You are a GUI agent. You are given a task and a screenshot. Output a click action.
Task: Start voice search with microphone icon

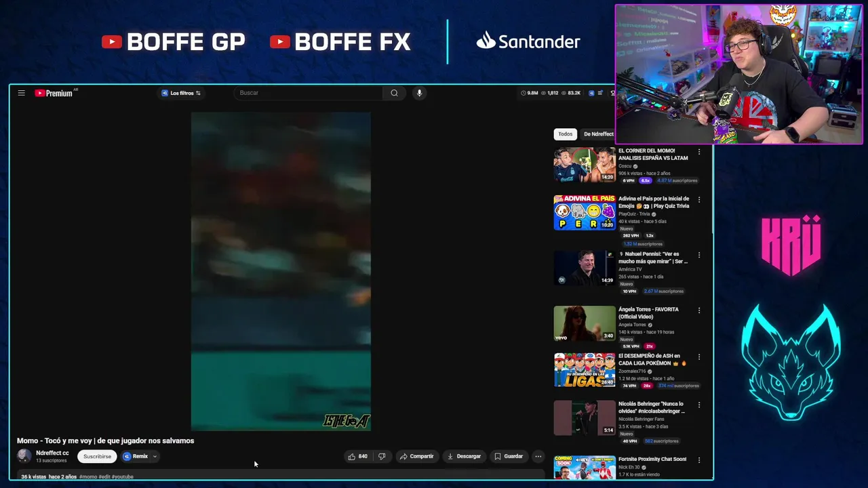click(419, 93)
